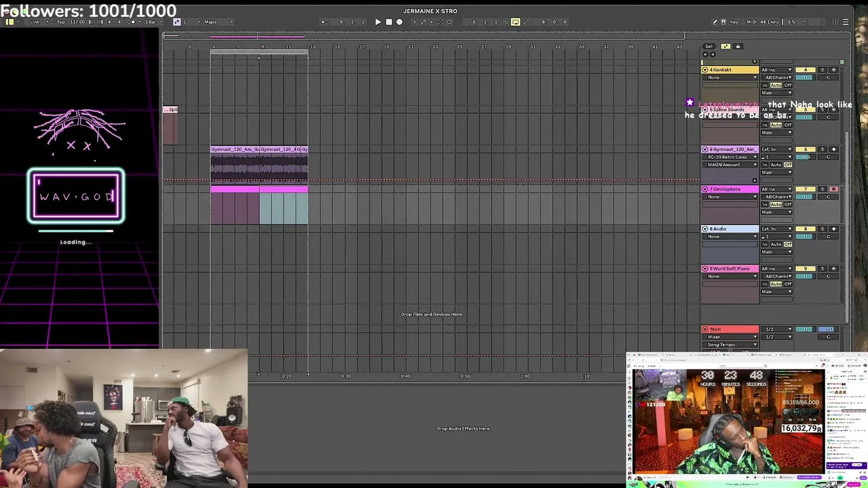Open the RC-20 Retro Color device chooser

point(730,157)
